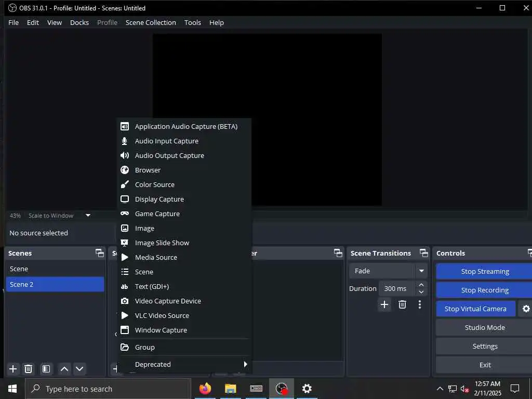The height and width of the screenshot is (399, 532).
Task: Move scene up with the up arrow
Action: coord(64,369)
